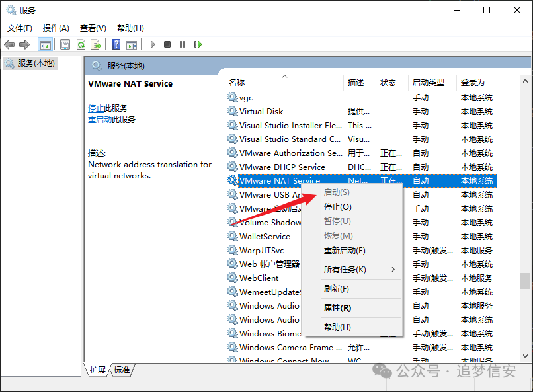Image resolution: width=533 pixels, height=392 pixels.
Task: Select the Visual Studio Standard C... row
Action: 362,139
